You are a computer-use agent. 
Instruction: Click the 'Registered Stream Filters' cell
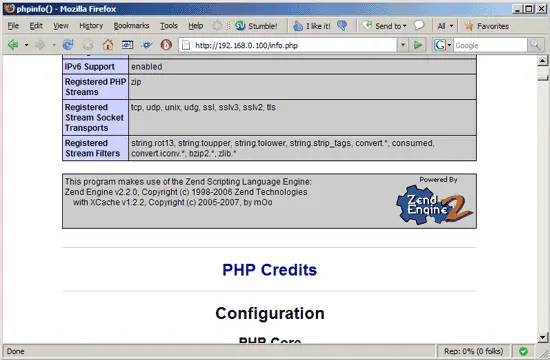tap(95, 148)
